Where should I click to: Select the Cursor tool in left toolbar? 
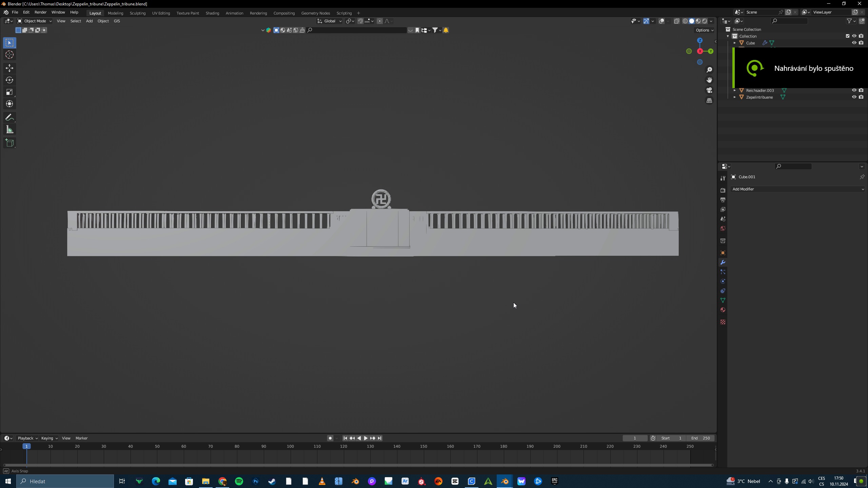(x=9, y=55)
